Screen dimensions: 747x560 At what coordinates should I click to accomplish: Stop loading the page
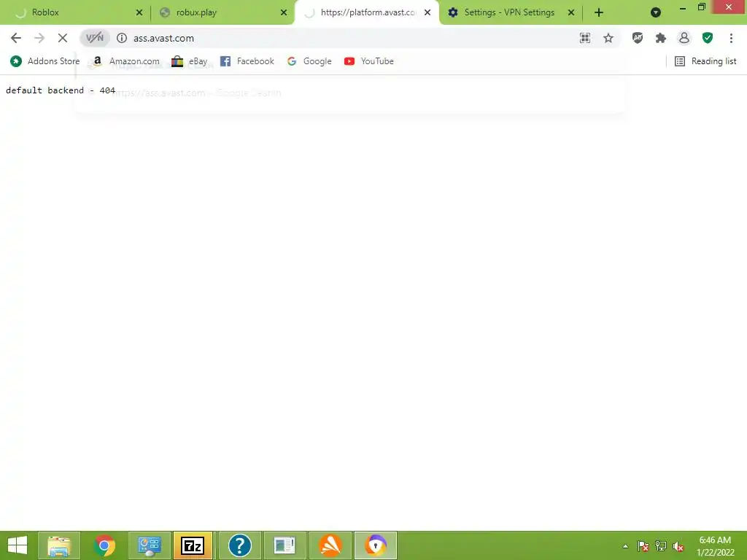(x=63, y=38)
